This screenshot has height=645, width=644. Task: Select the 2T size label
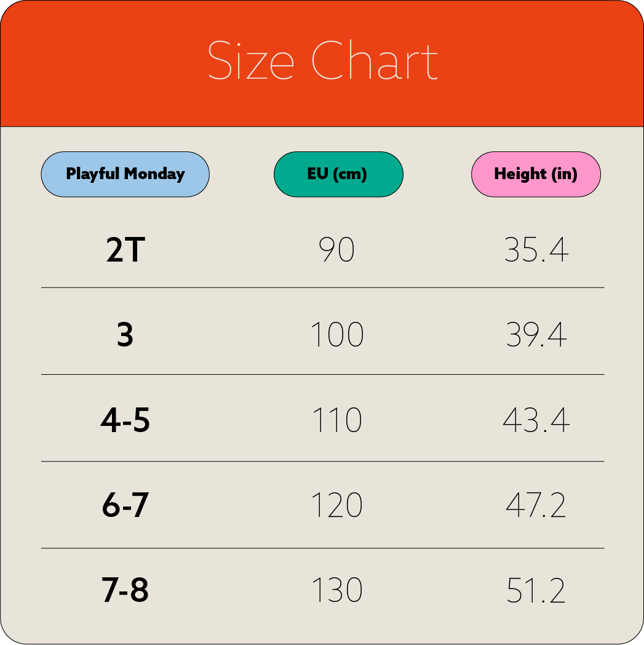[125, 250]
